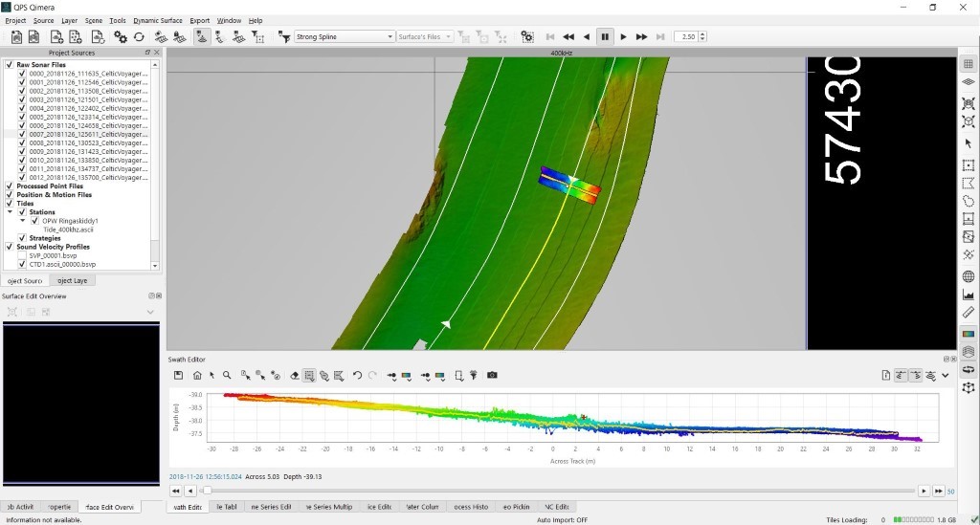Click the magnifier zoom tool in Swath Editor
The width and height of the screenshot is (980, 525).
[227, 376]
